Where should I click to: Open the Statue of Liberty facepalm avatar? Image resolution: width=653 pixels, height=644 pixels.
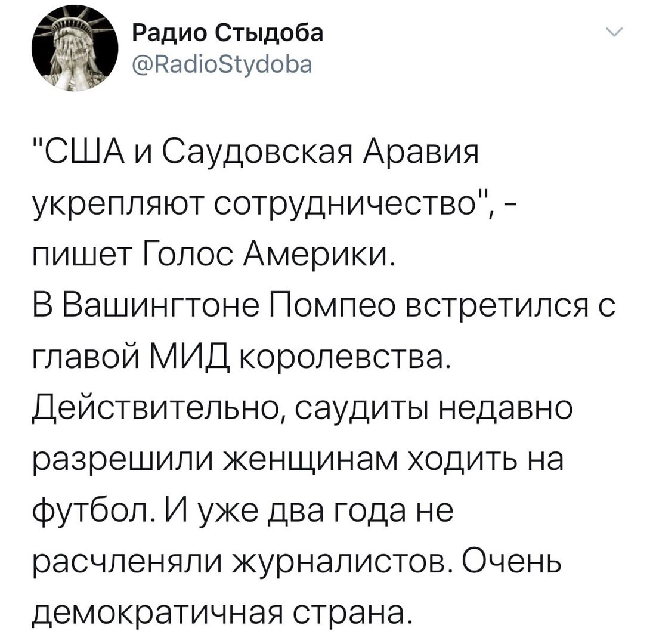point(75,48)
